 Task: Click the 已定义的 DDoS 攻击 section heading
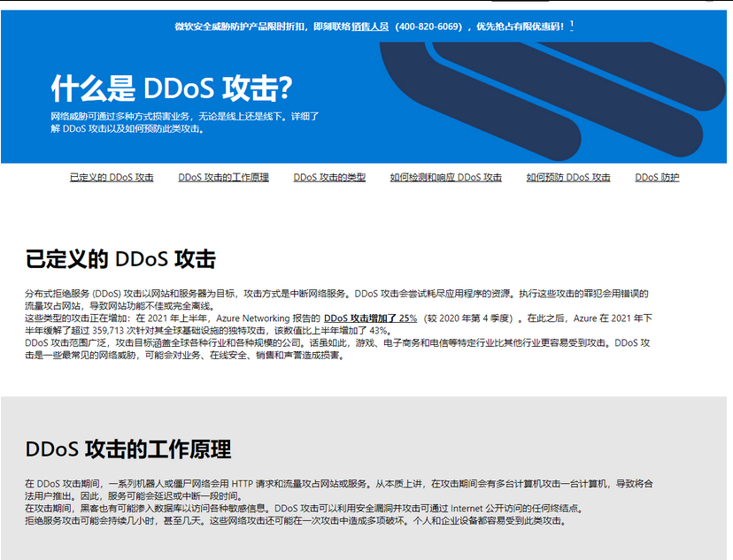click(x=120, y=259)
